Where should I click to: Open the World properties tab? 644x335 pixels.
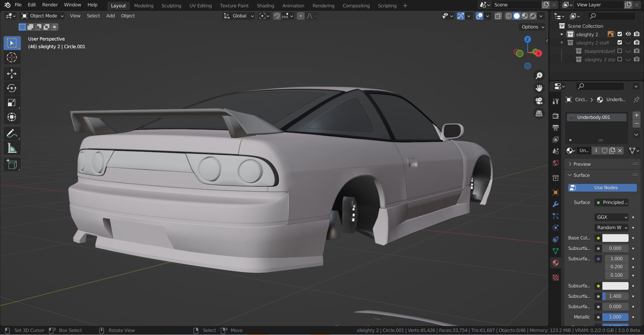[556, 163]
